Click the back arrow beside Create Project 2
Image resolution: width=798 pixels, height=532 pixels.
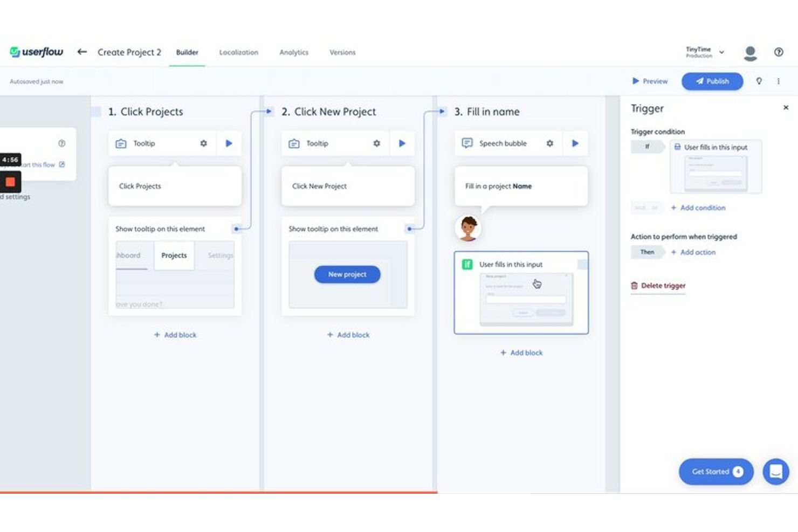click(81, 52)
